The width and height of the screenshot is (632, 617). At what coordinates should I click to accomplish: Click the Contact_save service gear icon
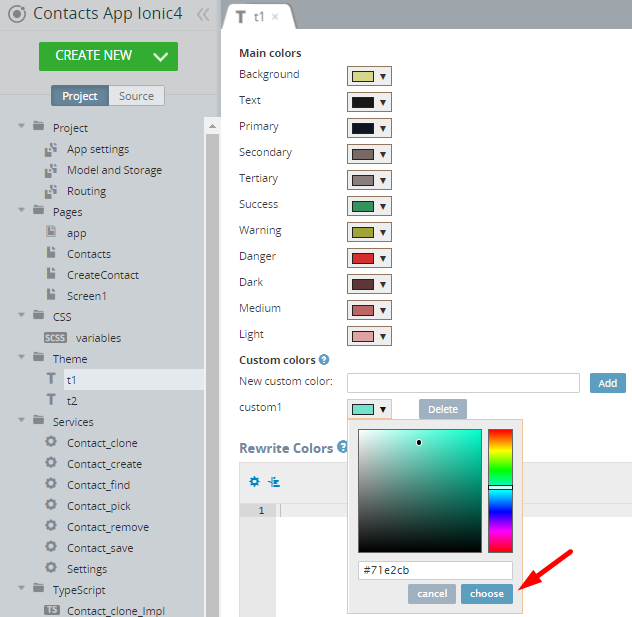pos(51,546)
